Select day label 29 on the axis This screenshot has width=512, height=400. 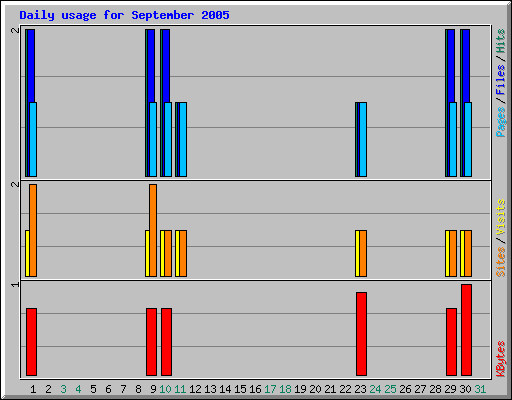(x=450, y=389)
